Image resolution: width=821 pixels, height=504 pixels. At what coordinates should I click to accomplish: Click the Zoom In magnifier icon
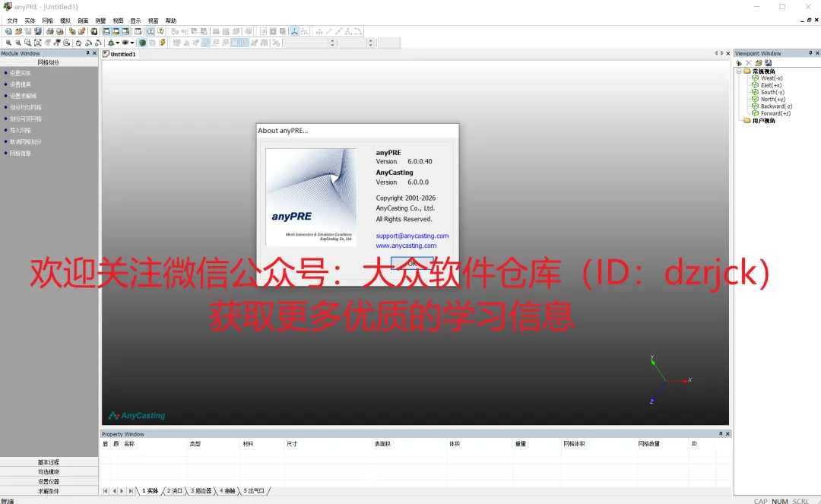coord(8,43)
